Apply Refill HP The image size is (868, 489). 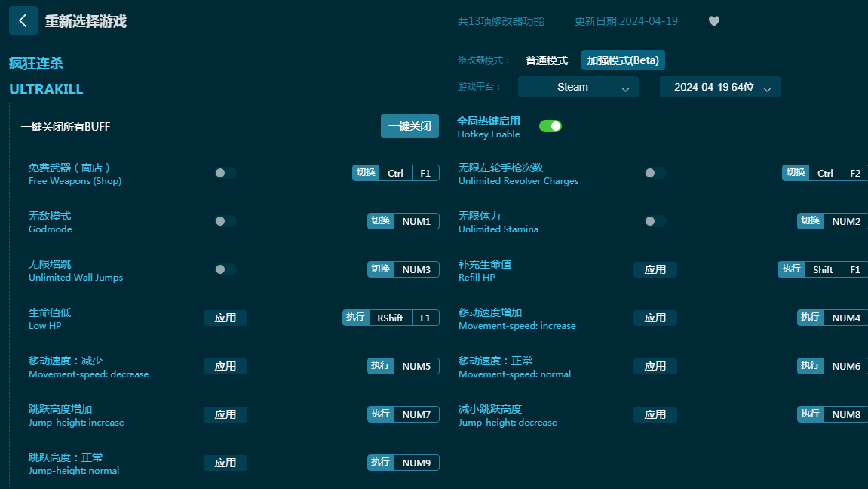click(655, 269)
